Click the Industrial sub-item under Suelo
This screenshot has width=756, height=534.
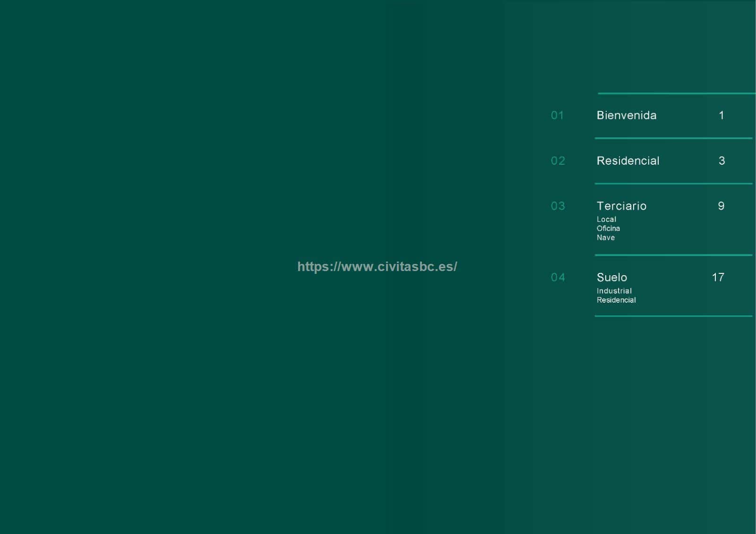tap(614, 291)
